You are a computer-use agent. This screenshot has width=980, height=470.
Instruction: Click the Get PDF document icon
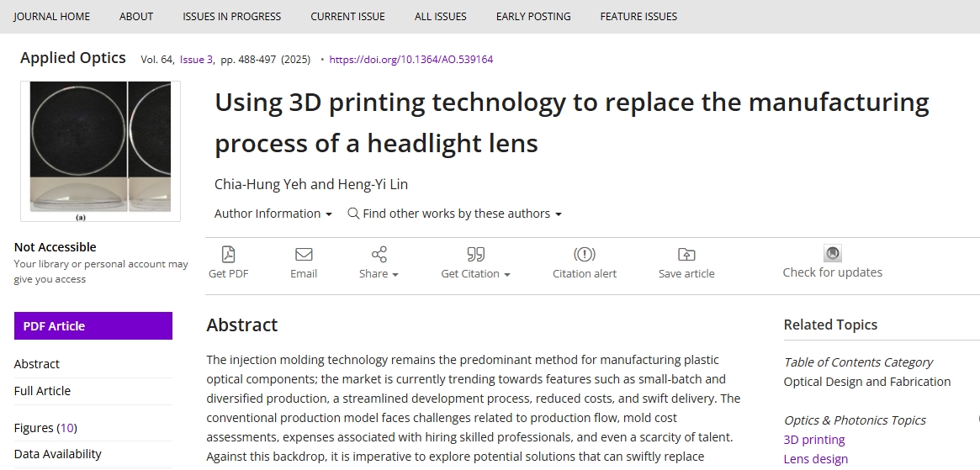(x=228, y=254)
